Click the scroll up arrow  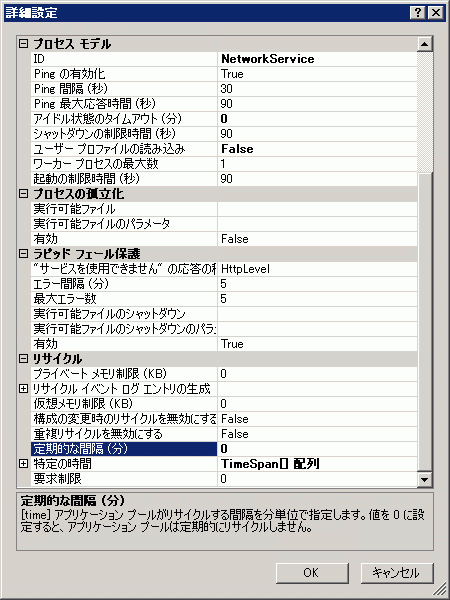pyautogui.click(x=425, y=44)
